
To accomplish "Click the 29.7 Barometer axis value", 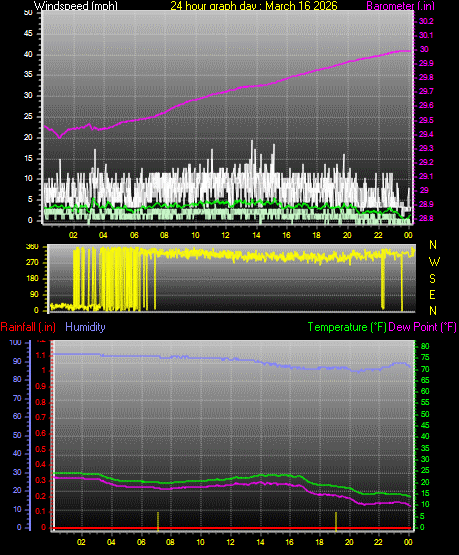I will [x=426, y=91].
